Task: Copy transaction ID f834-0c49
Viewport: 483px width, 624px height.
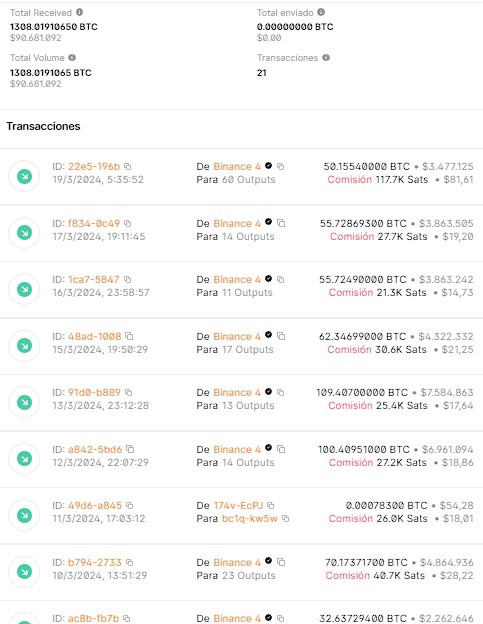Action: [x=128, y=223]
